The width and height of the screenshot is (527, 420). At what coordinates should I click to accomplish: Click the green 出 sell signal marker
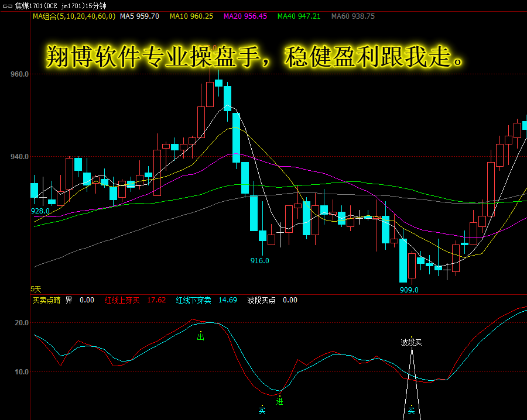(200, 336)
